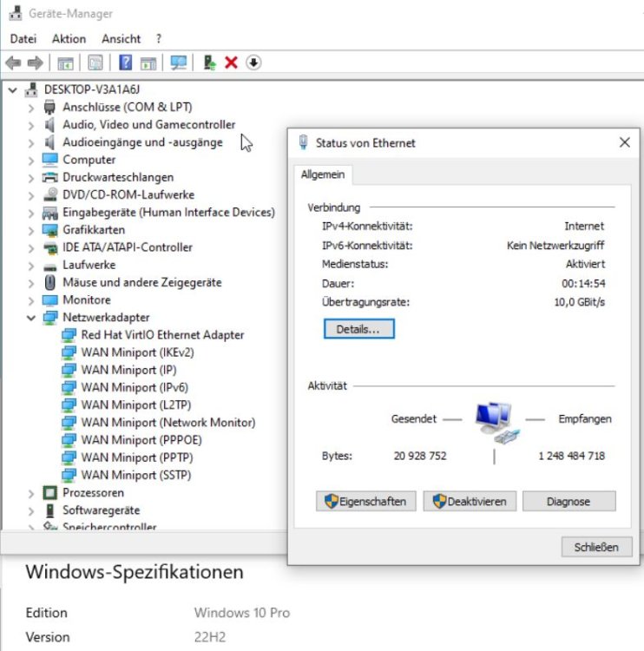This screenshot has height=651, width=644.
Task: Click the 10,0 GBit/s Übertragungsrate value
Action: [x=580, y=302]
